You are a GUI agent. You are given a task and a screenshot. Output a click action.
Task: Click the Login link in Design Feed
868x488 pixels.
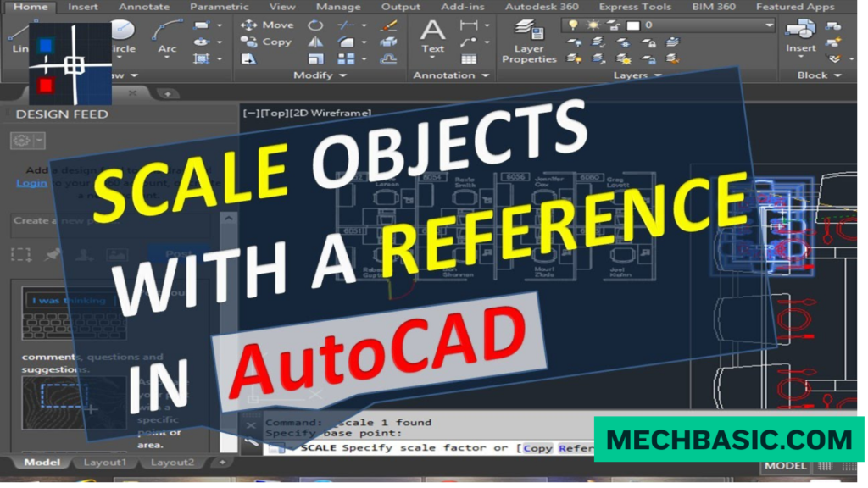click(x=31, y=183)
